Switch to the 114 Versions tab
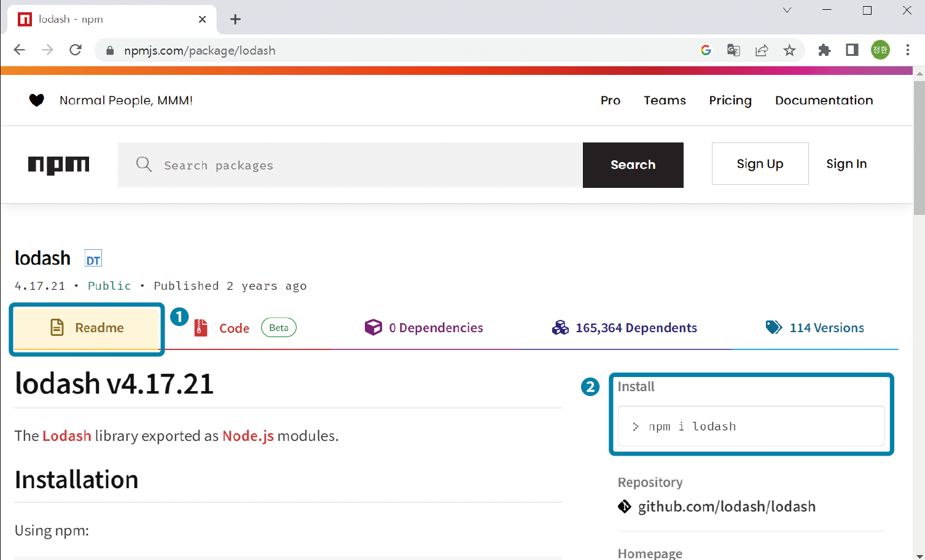Screen dimensions: 925x560 [815, 328]
